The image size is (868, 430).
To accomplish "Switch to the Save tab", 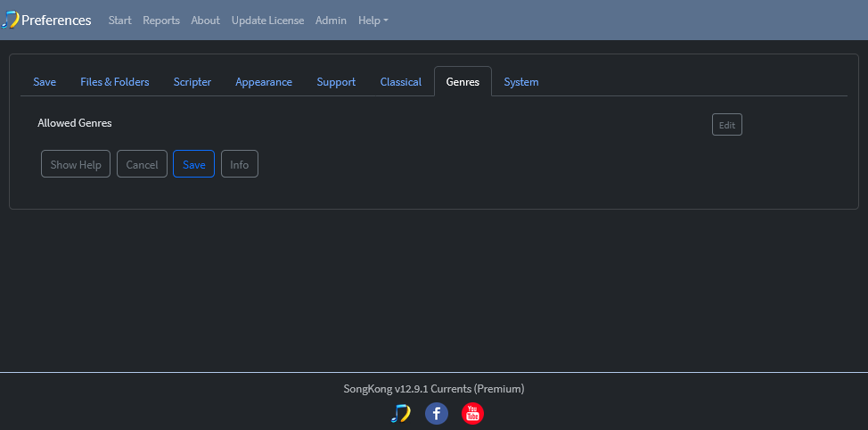I will tap(45, 82).
